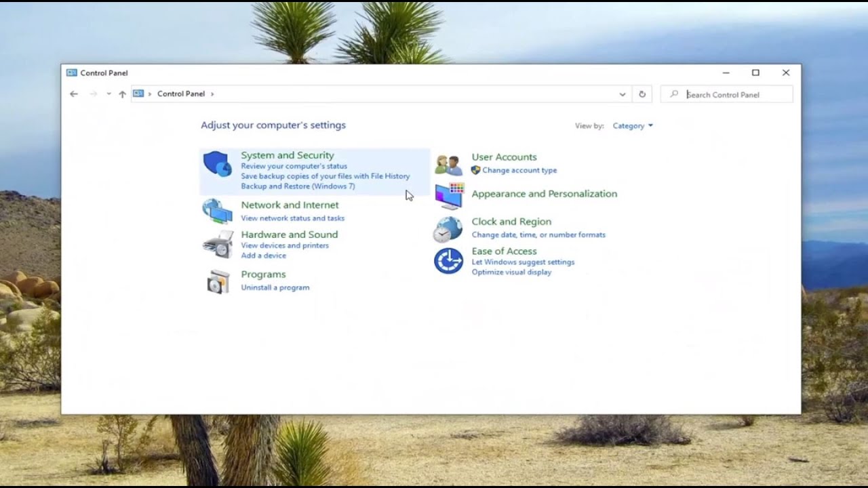Open the View by Category dropdown
Image resolution: width=868 pixels, height=488 pixels.
pyautogui.click(x=633, y=125)
